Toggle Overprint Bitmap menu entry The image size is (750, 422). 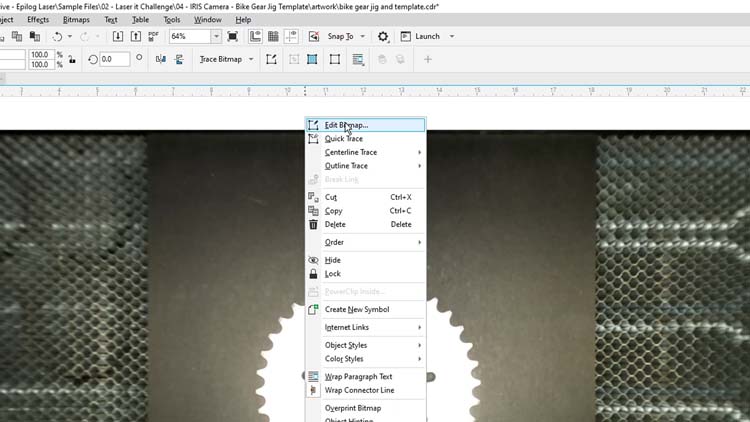[x=365, y=408]
